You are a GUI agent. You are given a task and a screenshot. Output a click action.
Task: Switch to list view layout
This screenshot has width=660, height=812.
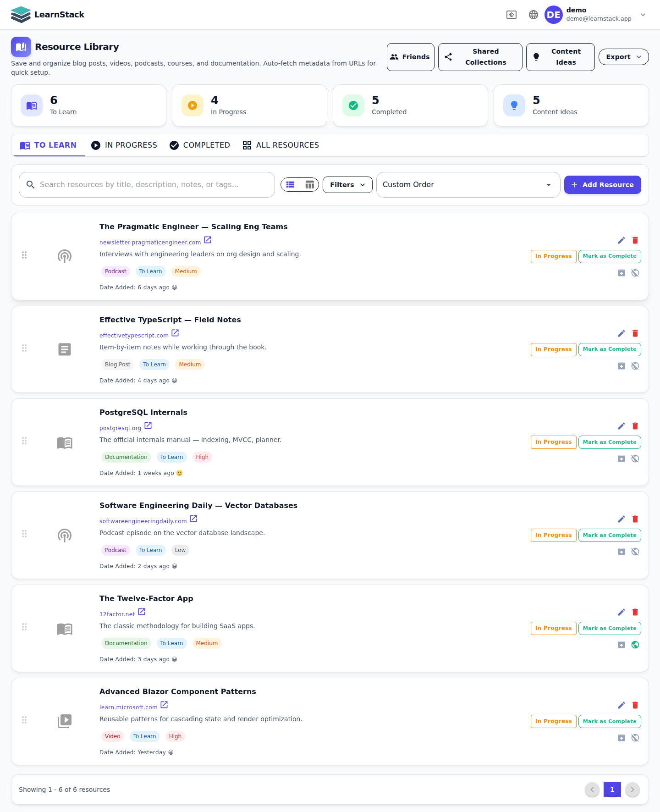290,185
